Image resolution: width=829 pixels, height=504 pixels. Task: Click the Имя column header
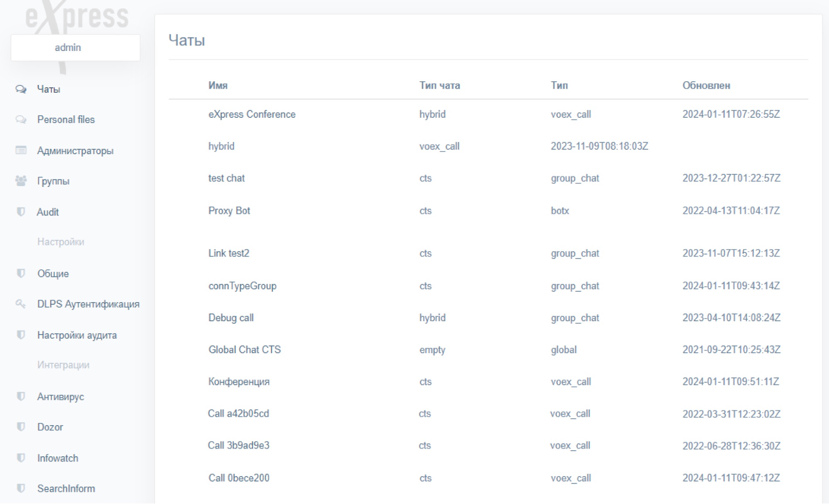(218, 85)
